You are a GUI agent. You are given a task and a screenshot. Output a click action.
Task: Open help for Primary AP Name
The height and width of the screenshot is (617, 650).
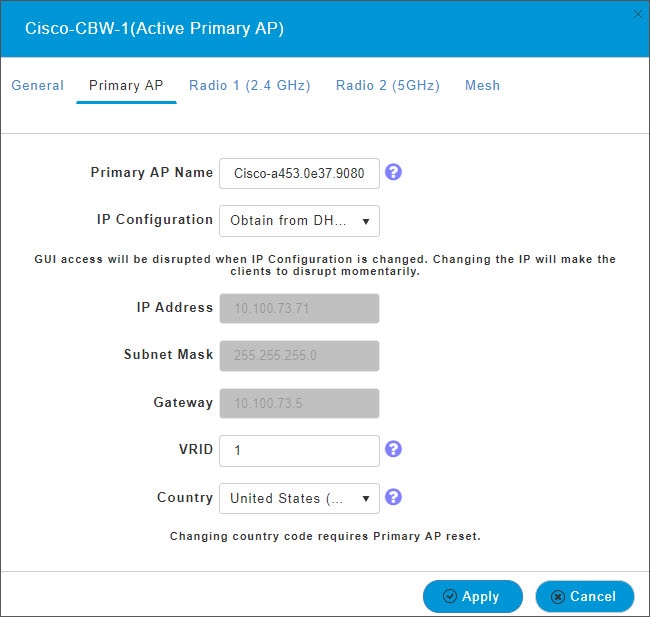(393, 172)
